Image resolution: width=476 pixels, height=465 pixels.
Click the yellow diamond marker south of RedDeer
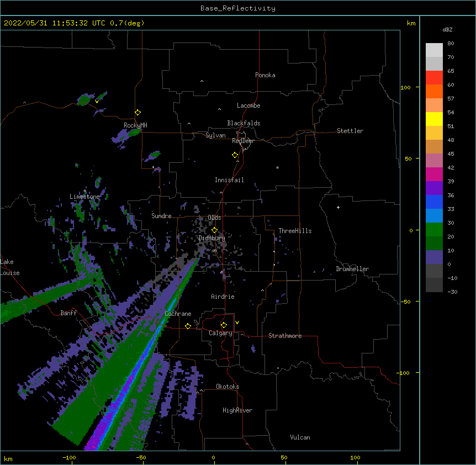click(235, 155)
